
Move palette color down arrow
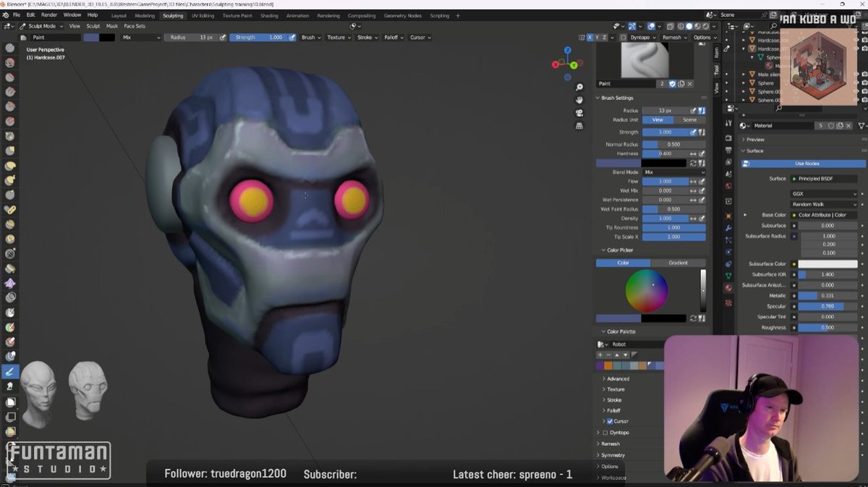pyautogui.click(x=625, y=355)
